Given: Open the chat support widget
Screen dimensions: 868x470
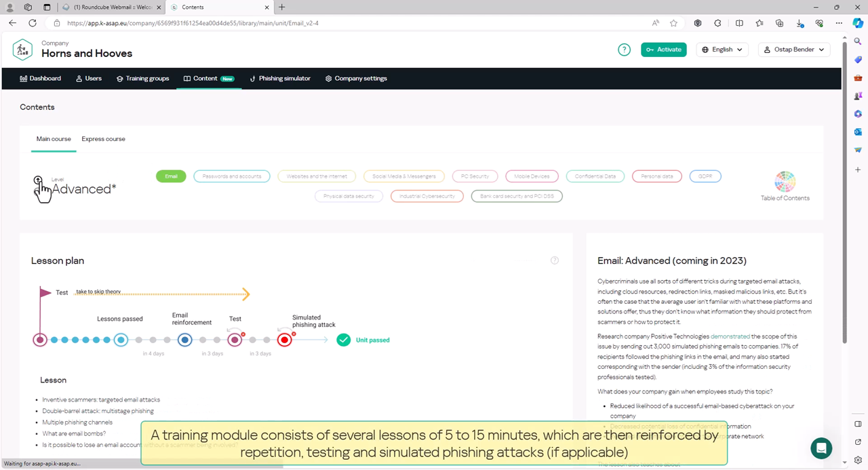Looking at the screenshot, I should (x=821, y=448).
